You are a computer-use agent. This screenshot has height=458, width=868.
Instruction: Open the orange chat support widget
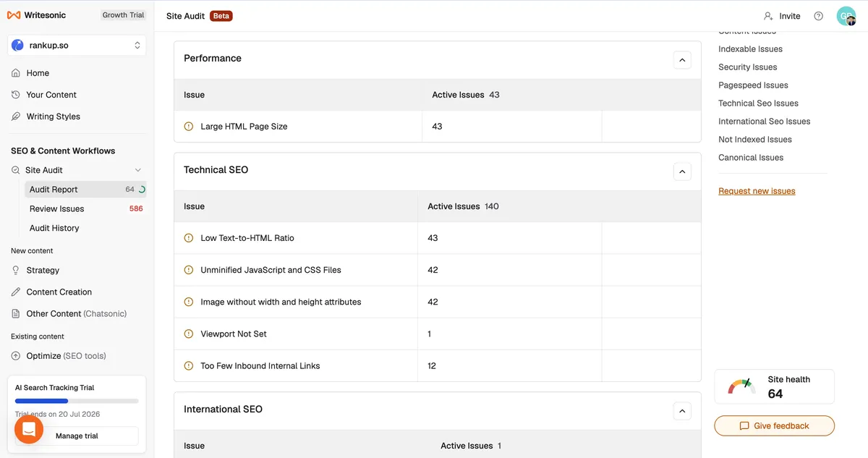pos(29,430)
